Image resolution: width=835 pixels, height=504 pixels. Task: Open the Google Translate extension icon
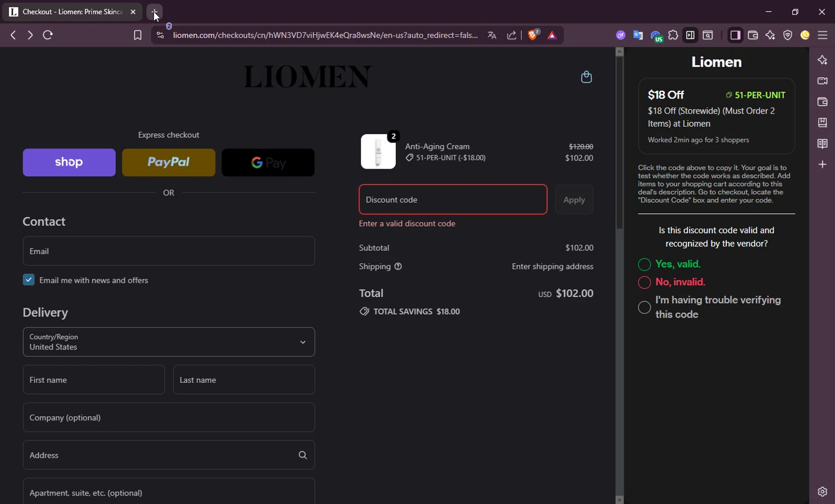(638, 35)
